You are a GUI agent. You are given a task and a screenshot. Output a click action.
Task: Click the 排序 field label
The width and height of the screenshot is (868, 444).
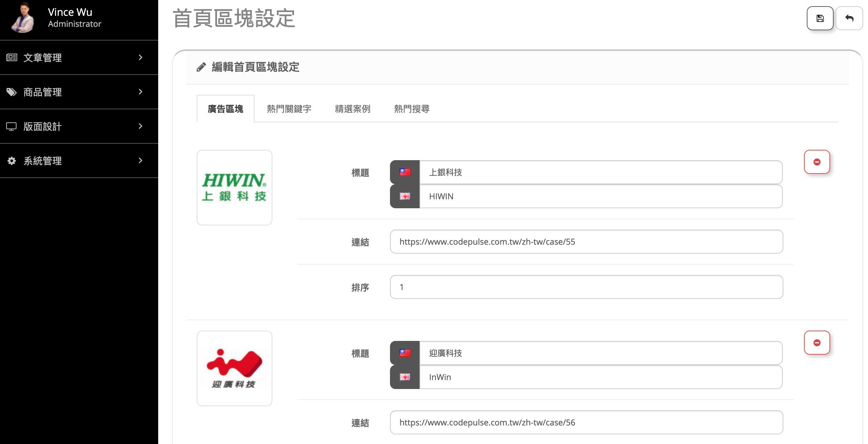point(360,288)
